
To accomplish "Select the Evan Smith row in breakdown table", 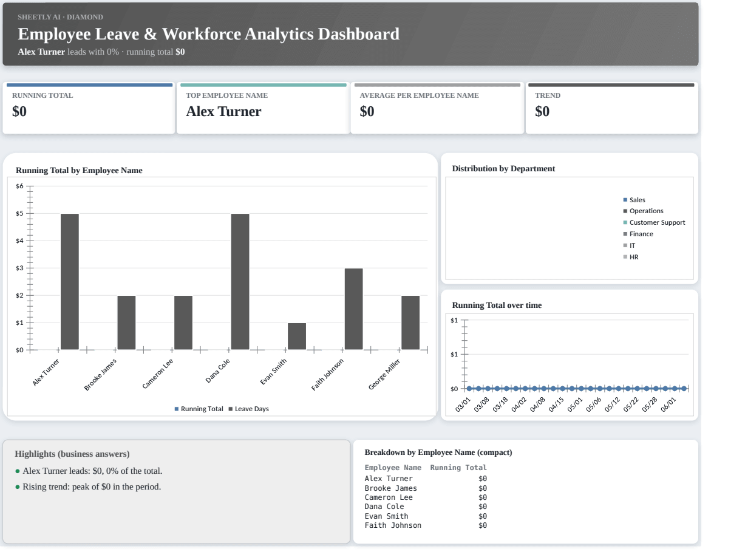I will click(426, 516).
